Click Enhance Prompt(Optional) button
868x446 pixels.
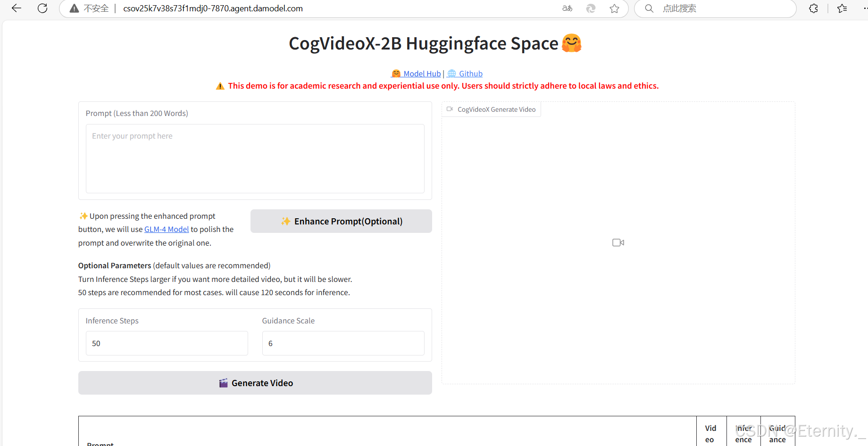pyautogui.click(x=341, y=221)
